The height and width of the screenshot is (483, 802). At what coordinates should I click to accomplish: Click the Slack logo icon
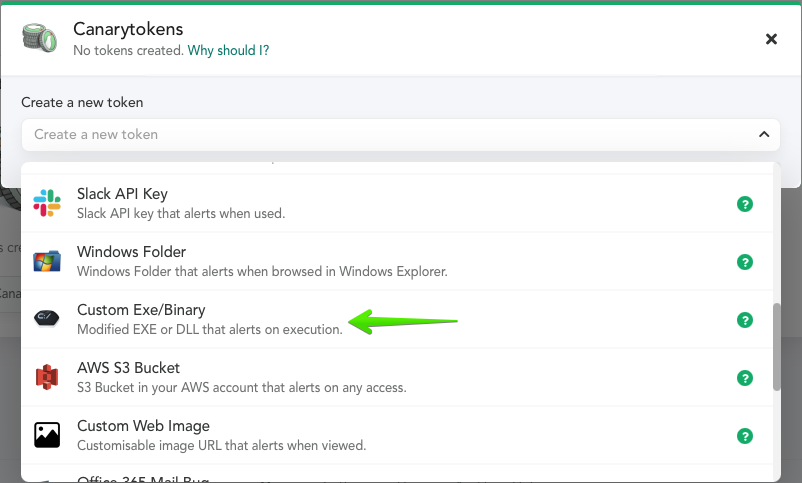[x=47, y=203]
